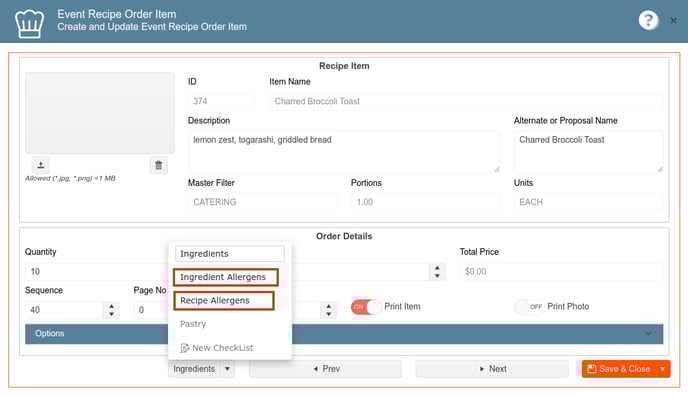
Task: Expand the Options panel chevron
Action: (648, 334)
